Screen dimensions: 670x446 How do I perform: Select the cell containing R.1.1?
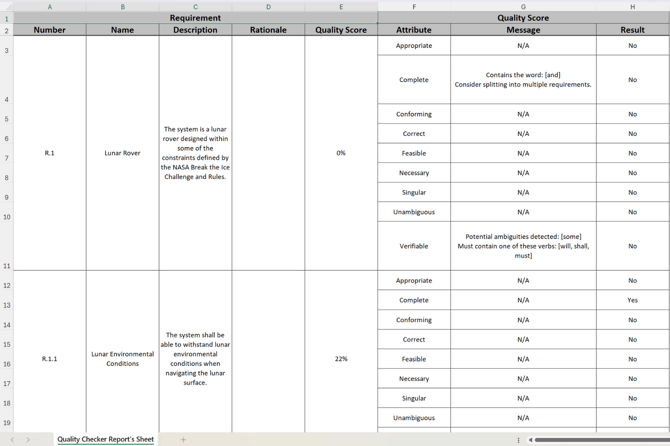point(49,359)
